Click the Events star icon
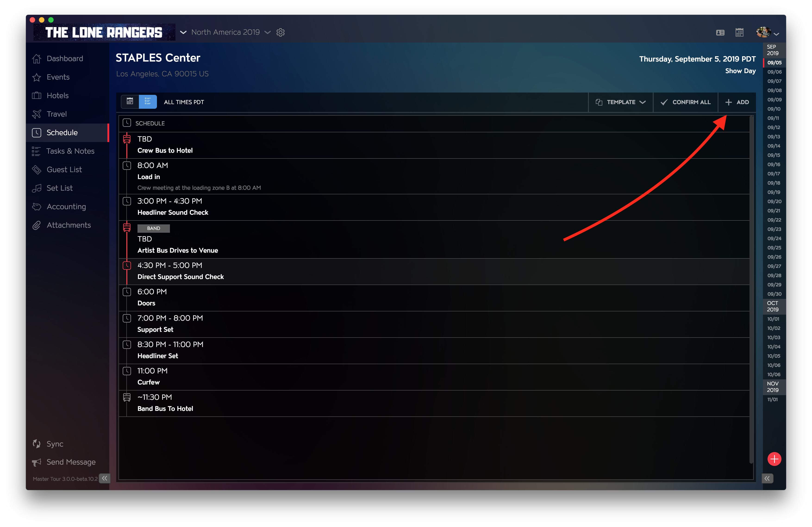The width and height of the screenshot is (812, 527). point(37,77)
